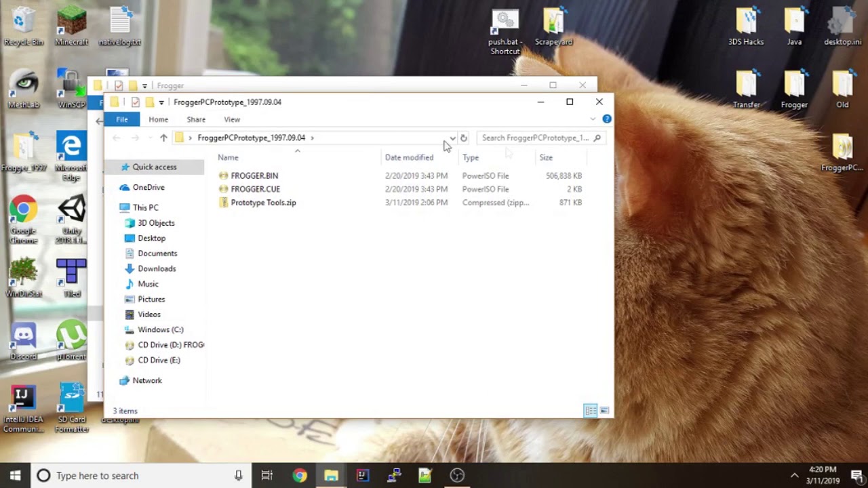Expand the ribbon using the chevron
Viewport: 868px width, 488px height.
[x=593, y=119]
